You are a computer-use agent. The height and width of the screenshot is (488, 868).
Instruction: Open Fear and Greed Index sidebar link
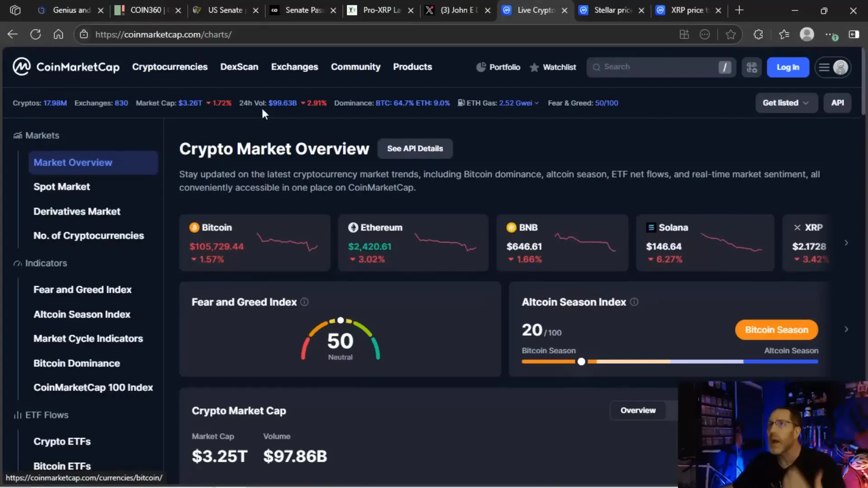[82, 290]
